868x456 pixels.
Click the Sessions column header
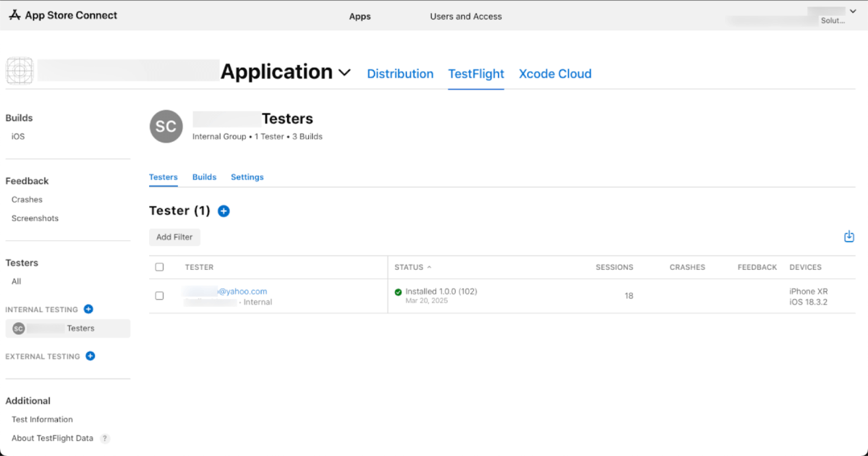pyautogui.click(x=614, y=267)
